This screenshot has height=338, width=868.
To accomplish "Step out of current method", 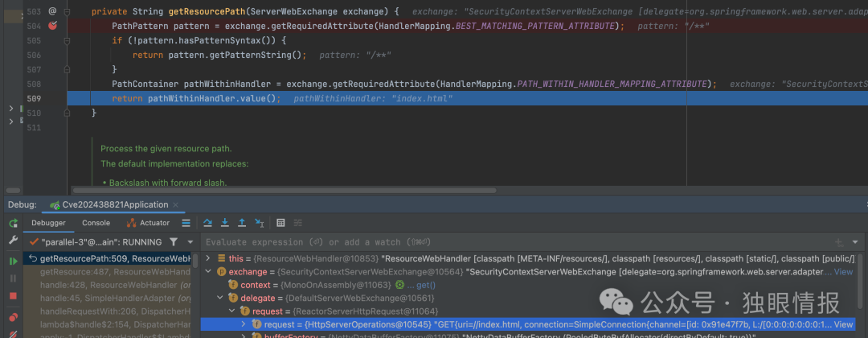I will tap(242, 223).
